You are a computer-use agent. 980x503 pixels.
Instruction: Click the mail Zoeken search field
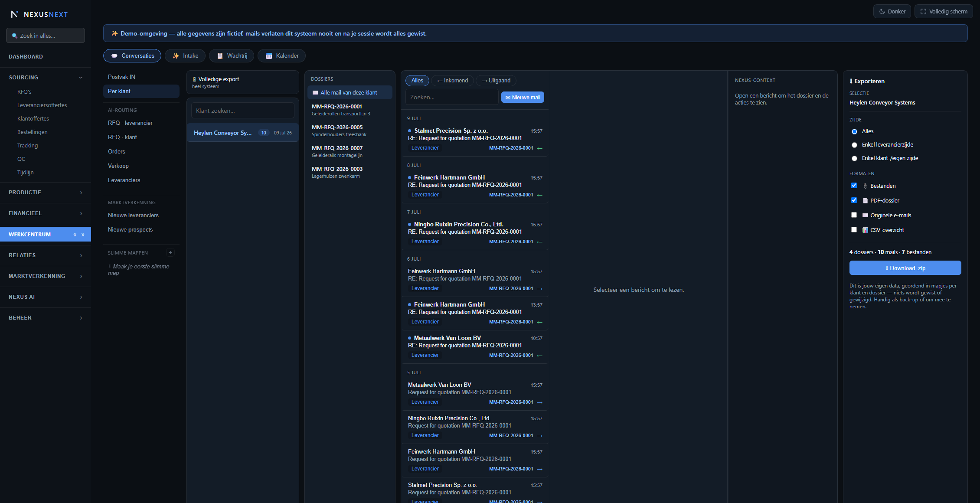tap(452, 98)
